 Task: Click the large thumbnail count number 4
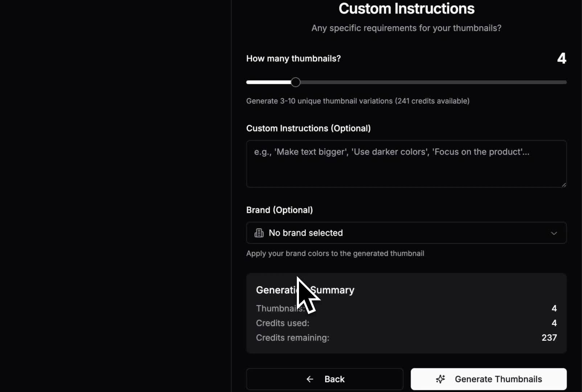(561, 58)
